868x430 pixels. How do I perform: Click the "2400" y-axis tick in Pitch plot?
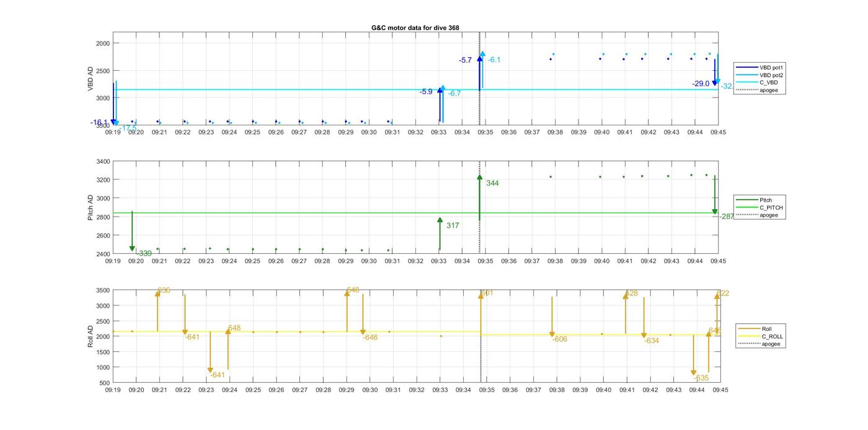coord(103,254)
